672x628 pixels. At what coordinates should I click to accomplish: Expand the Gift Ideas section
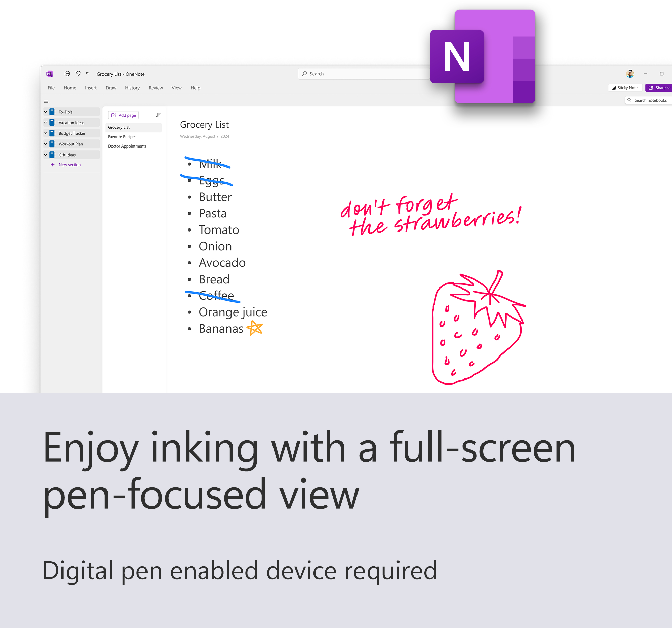click(x=45, y=155)
